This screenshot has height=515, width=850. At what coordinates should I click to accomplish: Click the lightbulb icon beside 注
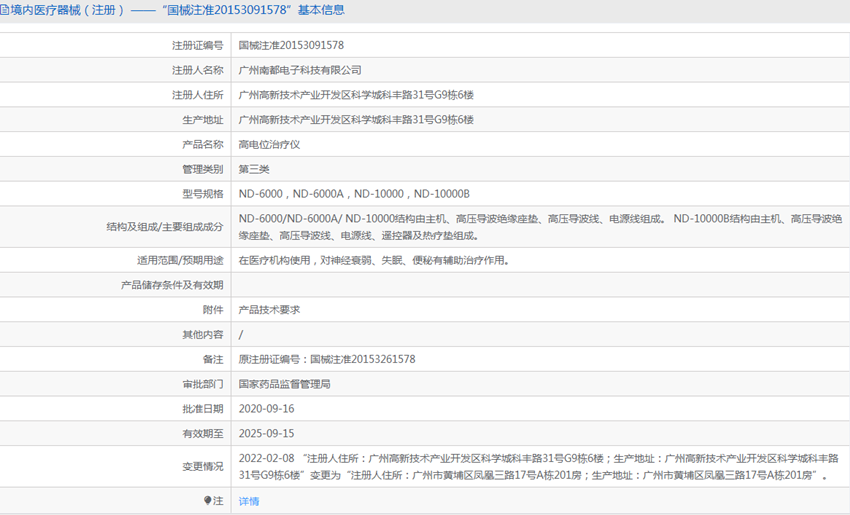click(x=208, y=500)
